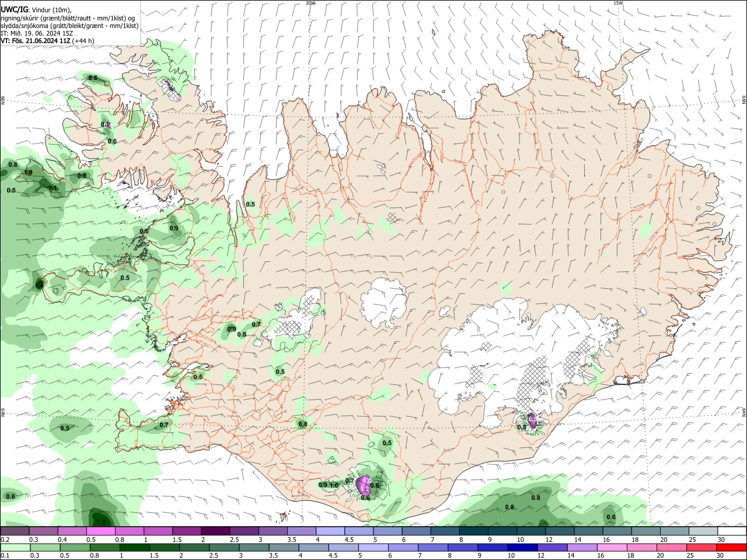Select the magenta 1.5 swatch in upper scale
This screenshot has height=560, width=747.
click(x=186, y=531)
